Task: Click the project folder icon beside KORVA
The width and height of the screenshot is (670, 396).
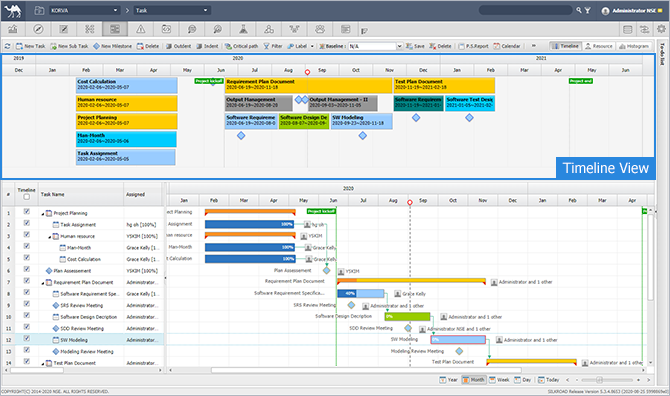Action: [39, 10]
